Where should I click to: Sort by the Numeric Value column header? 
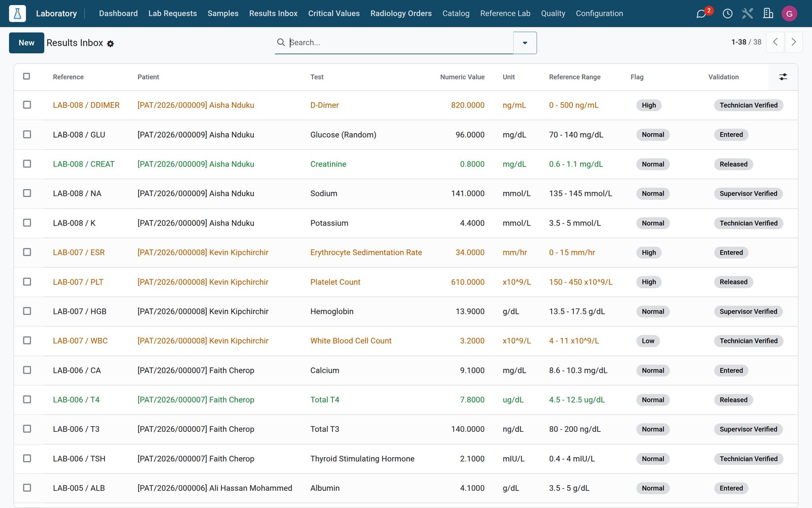click(462, 77)
